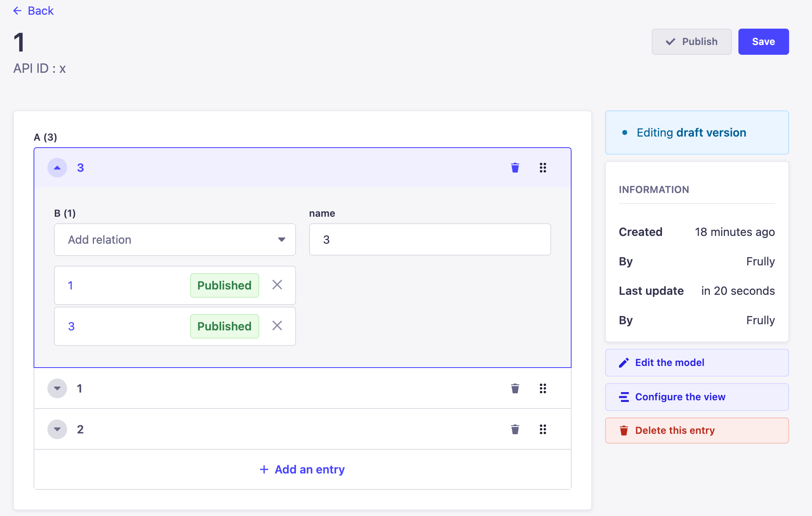Click trash icon for entry 2
812x516 pixels.
coord(515,429)
